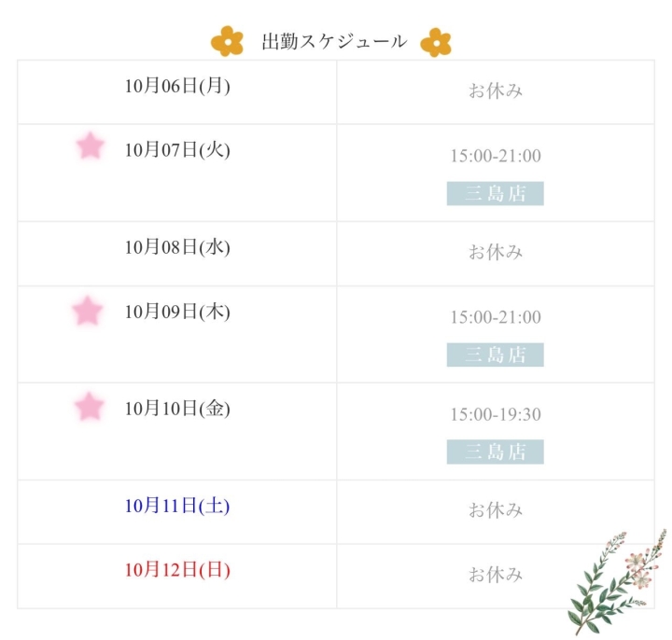The width and height of the screenshot is (672, 640).
Task: Click the 15:00-19:30 shift time
Action: [x=496, y=414]
